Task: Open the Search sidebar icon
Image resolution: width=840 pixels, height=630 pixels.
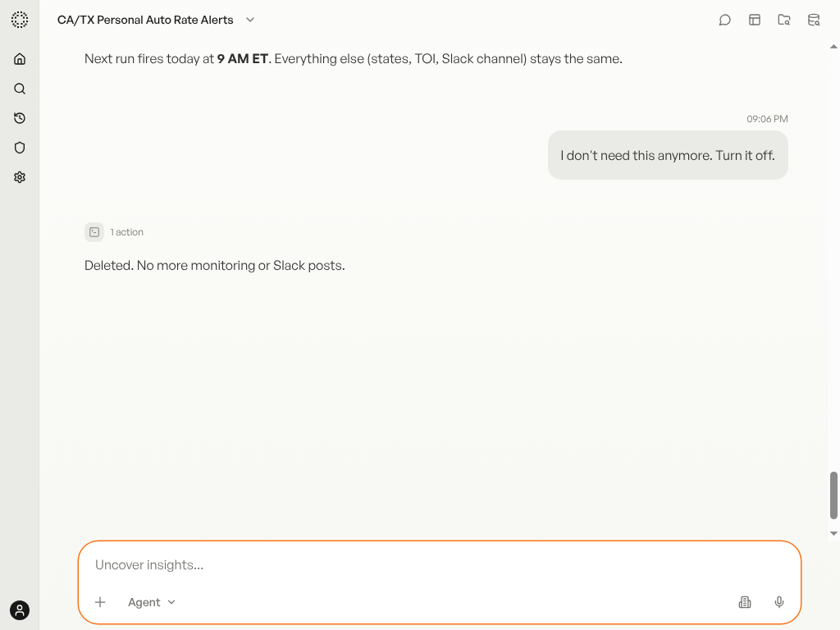Action: pyautogui.click(x=20, y=89)
